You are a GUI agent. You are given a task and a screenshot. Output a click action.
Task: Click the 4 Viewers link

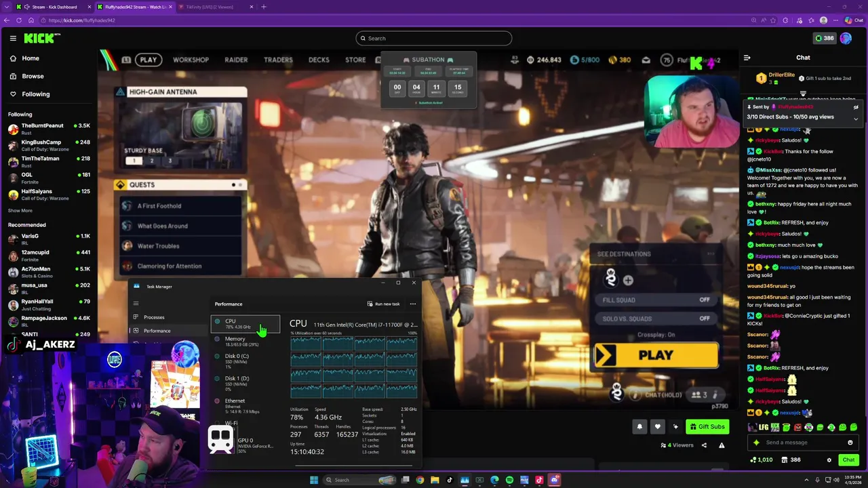[677, 445]
